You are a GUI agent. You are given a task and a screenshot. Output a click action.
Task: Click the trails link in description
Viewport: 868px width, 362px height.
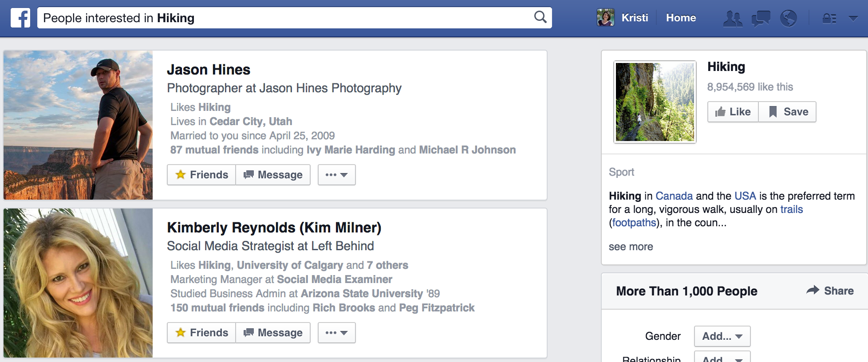tap(792, 209)
